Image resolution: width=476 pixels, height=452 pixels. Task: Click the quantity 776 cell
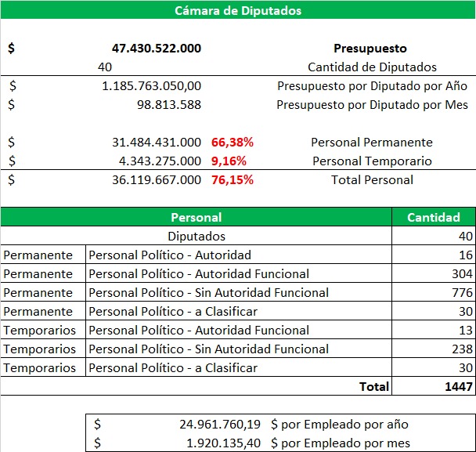pos(434,292)
